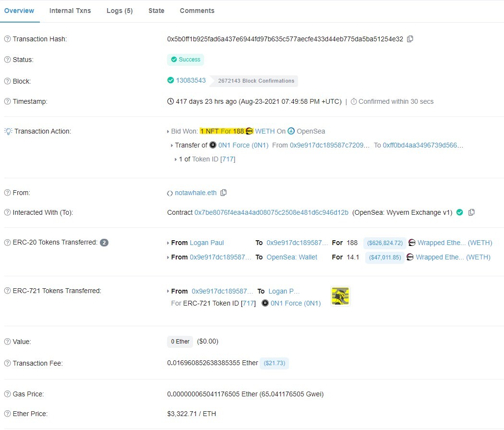Click help icon beside Value label
The image size is (504, 430).
(7, 342)
